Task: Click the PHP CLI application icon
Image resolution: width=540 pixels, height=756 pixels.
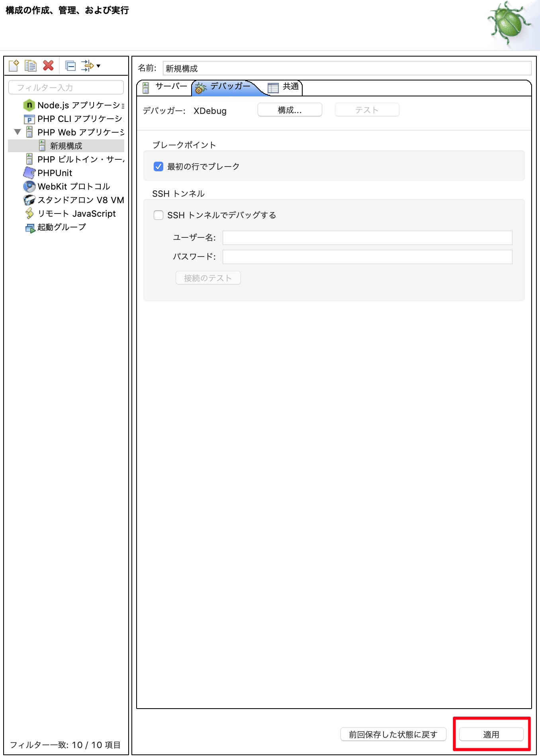Action: point(29,119)
